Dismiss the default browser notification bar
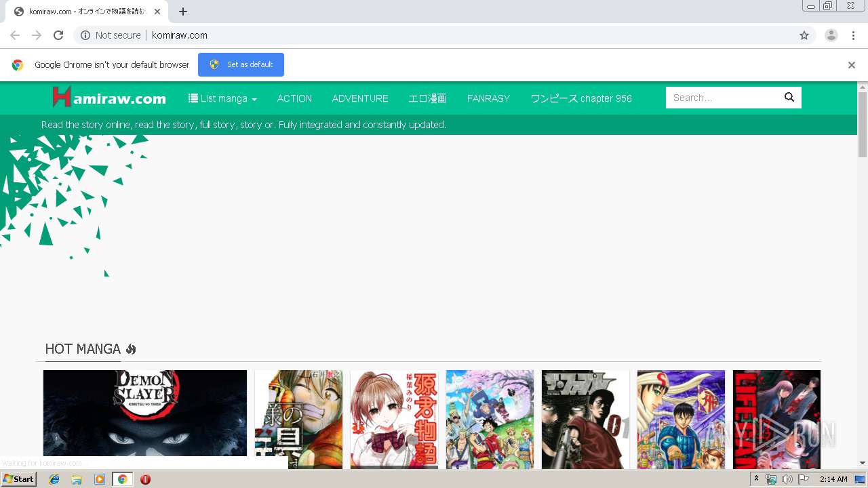Image resolution: width=868 pixels, height=488 pixels. [x=852, y=65]
